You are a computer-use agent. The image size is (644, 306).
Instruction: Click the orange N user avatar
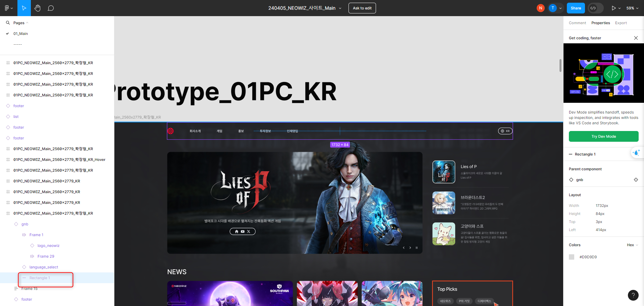coord(540,8)
